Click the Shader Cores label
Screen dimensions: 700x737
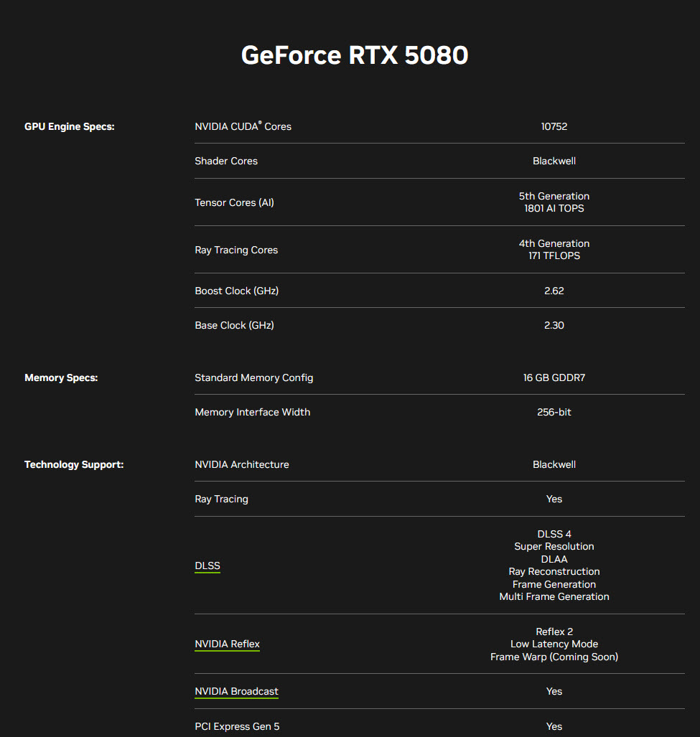(226, 161)
